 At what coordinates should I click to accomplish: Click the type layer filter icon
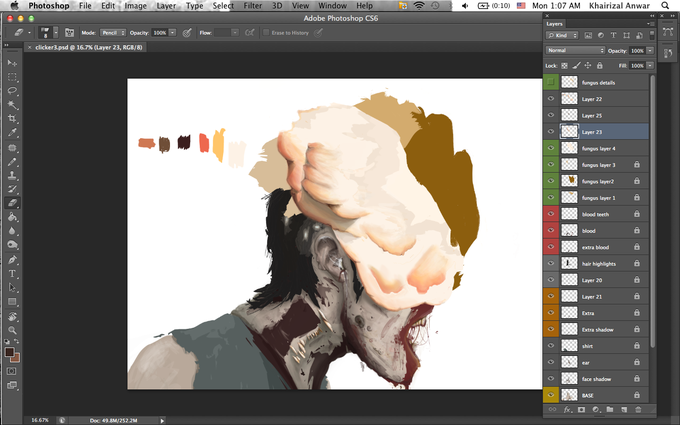[613, 36]
